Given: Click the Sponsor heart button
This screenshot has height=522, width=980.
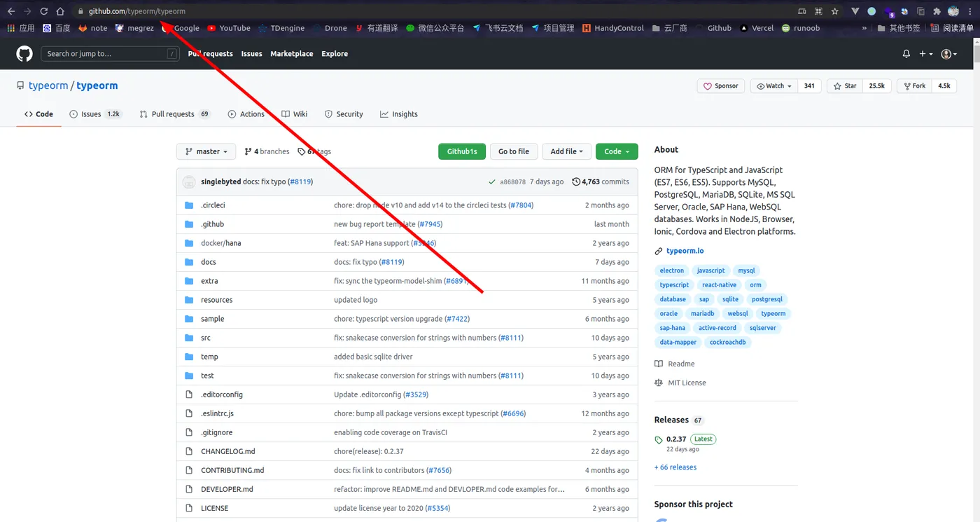Looking at the screenshot, I should 720,86.
